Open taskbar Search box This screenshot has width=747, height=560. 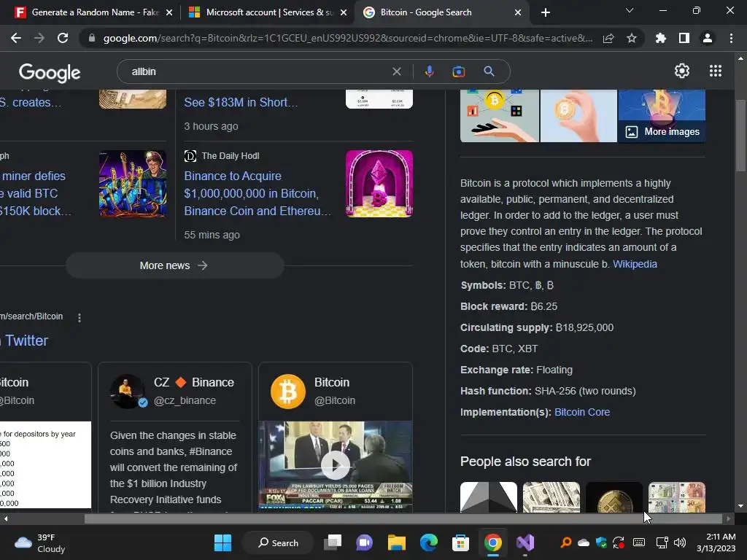278,542
